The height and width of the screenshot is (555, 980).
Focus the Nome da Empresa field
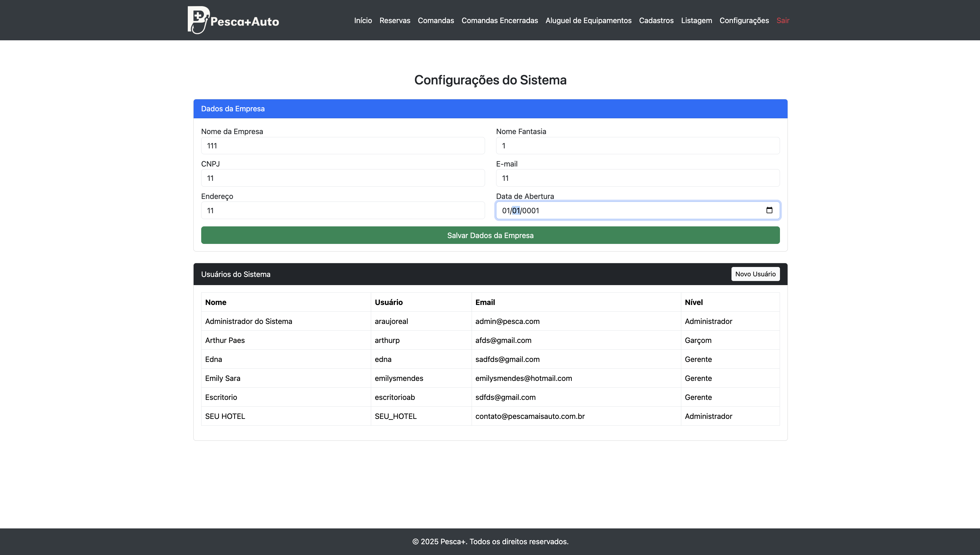[343, 145]
